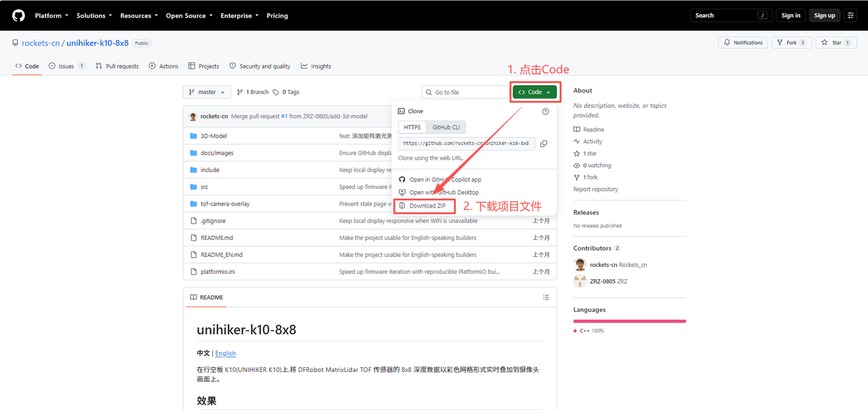Click the appearance settings icon beside Sign up
This screenshot has height=410, width=868.
tap(850, 15)
